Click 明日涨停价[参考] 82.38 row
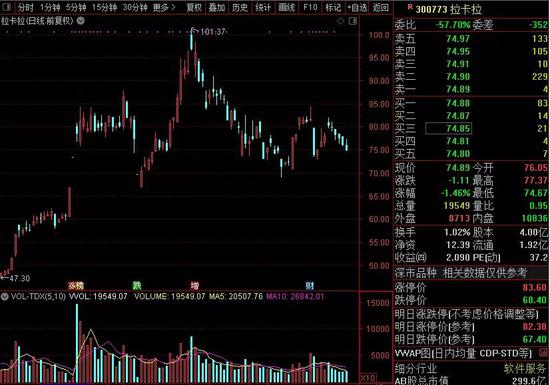The width and height of the screenshot is (550, 385). (471, 327)
